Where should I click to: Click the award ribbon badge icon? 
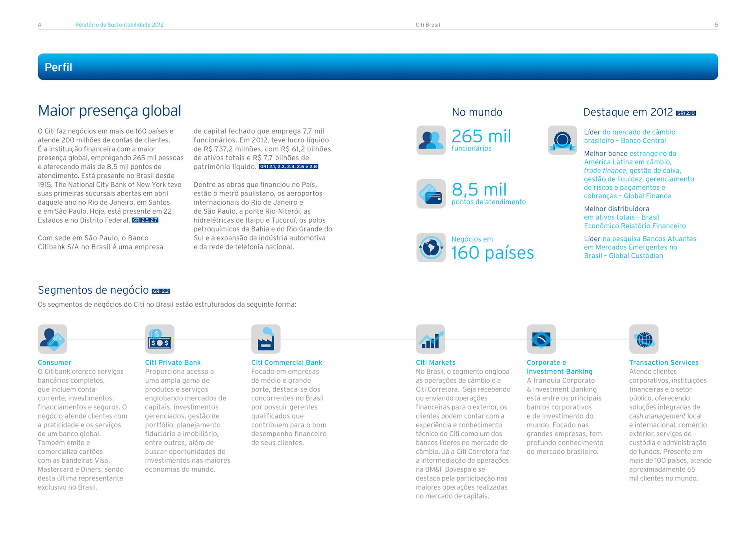tap(562, 140)
